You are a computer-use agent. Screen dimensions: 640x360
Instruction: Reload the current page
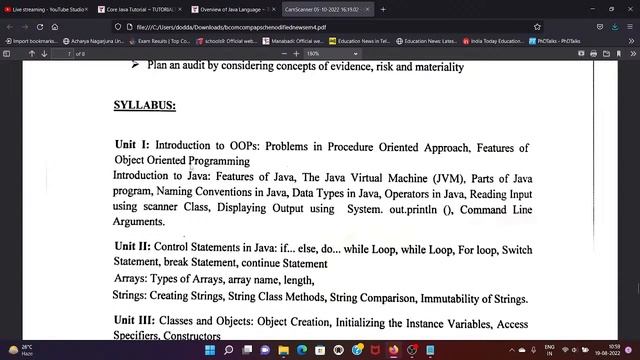coord(40,27)
